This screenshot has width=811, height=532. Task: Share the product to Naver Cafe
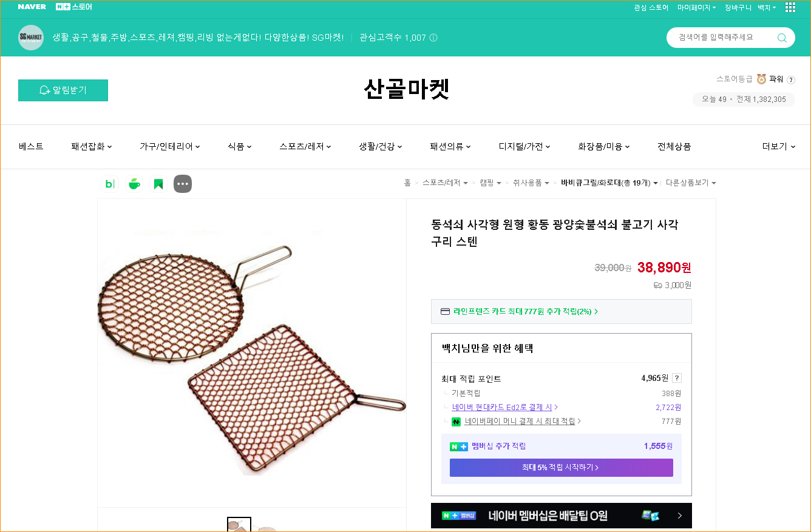tap(134, 183)
